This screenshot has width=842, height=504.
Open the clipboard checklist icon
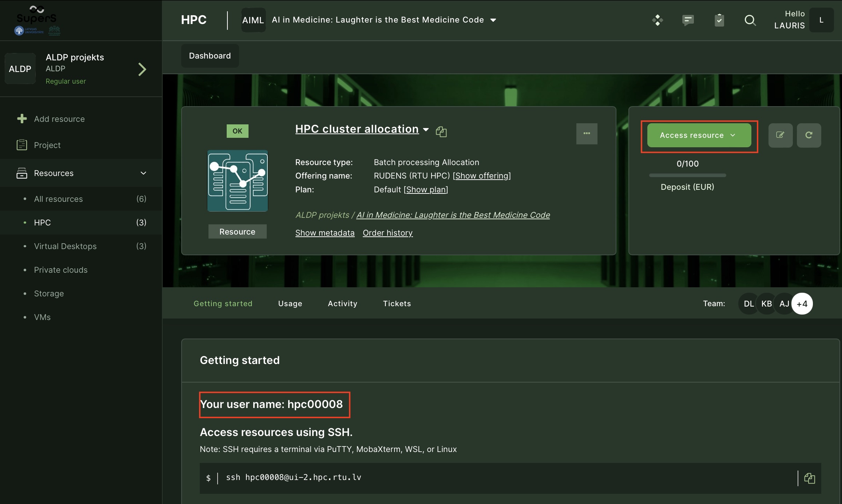click(719, 20)
